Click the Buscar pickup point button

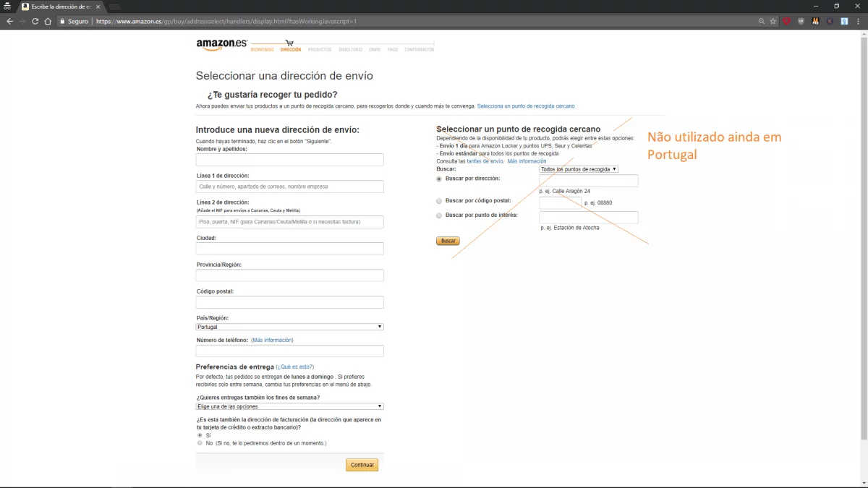tap(448, 241)
